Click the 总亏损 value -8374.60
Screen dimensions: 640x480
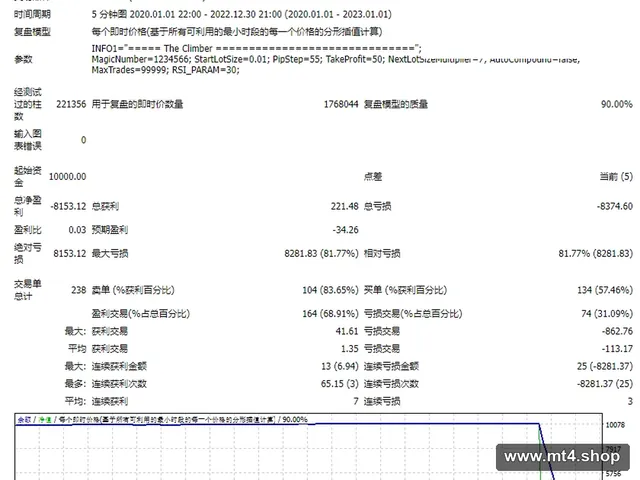(x=615, y=206)
